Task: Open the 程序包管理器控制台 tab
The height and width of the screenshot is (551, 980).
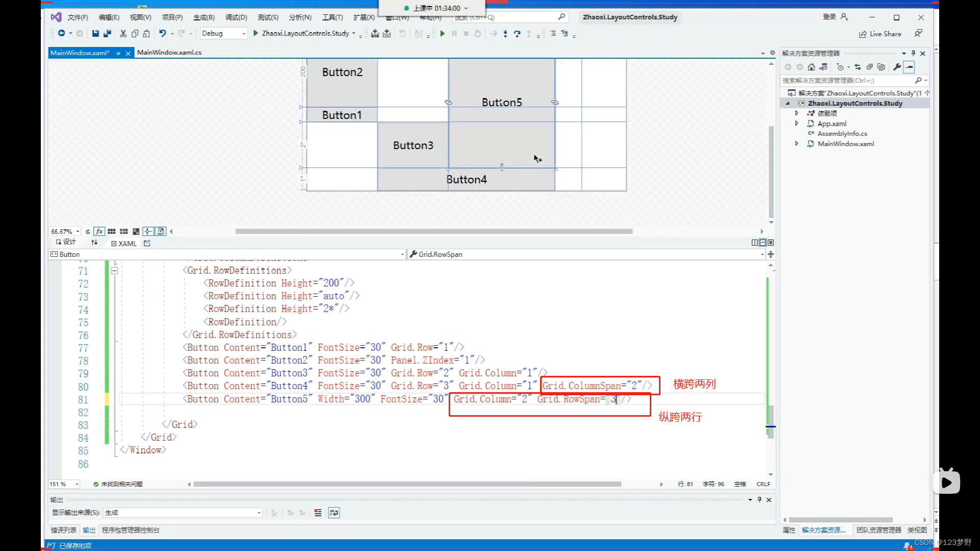Action: tap(131, 530)
